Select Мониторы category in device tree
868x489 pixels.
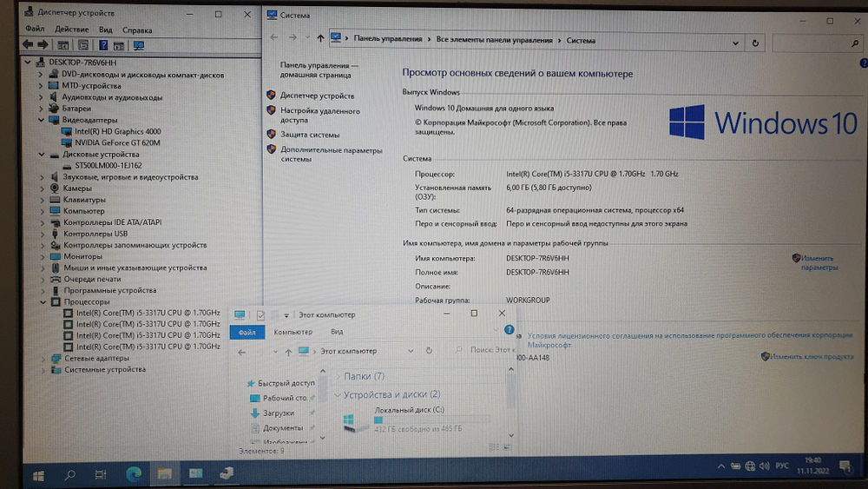83,256
